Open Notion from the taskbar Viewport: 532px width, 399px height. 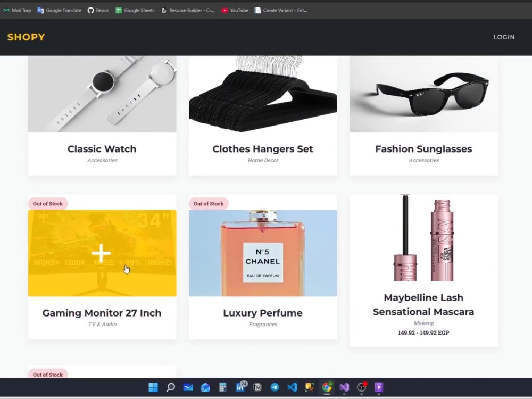point(257,387)
